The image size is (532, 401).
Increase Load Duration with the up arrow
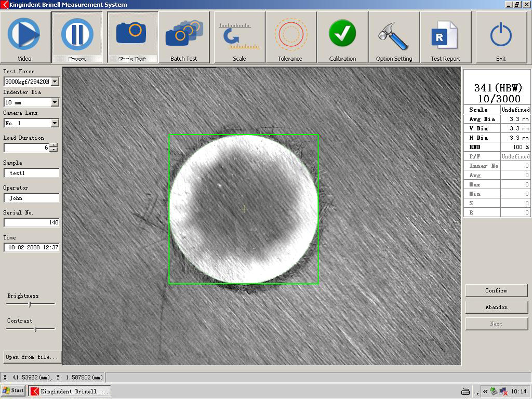pyautogui.click(x=53, y=145)
